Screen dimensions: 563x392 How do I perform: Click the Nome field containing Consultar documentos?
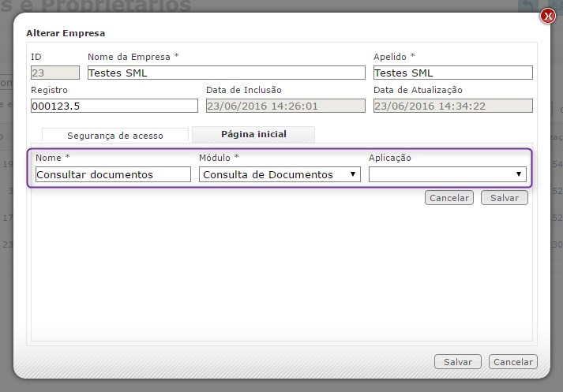point(113,174)
